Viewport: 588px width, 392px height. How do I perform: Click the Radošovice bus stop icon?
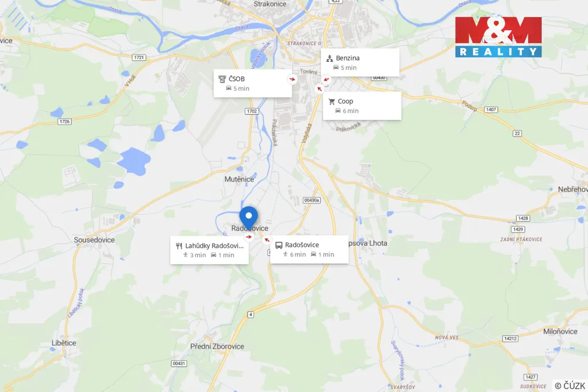pyautogui.click(x=278, y=245)
